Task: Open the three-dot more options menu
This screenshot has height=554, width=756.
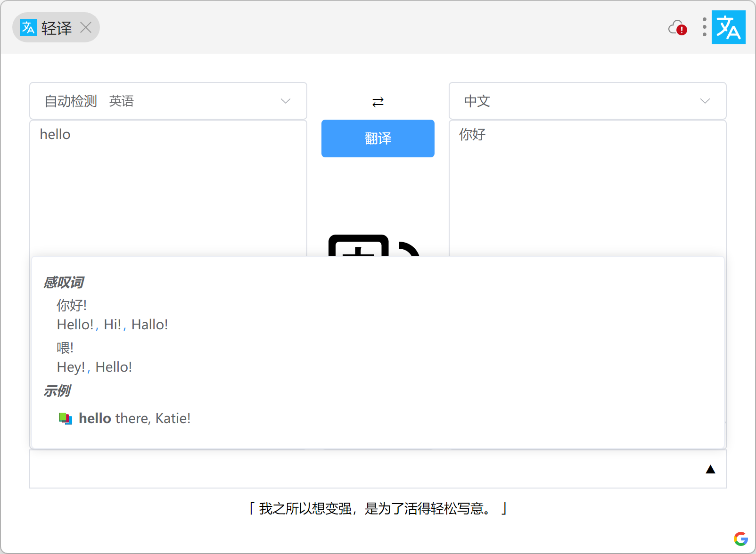Action: point(704,27)
